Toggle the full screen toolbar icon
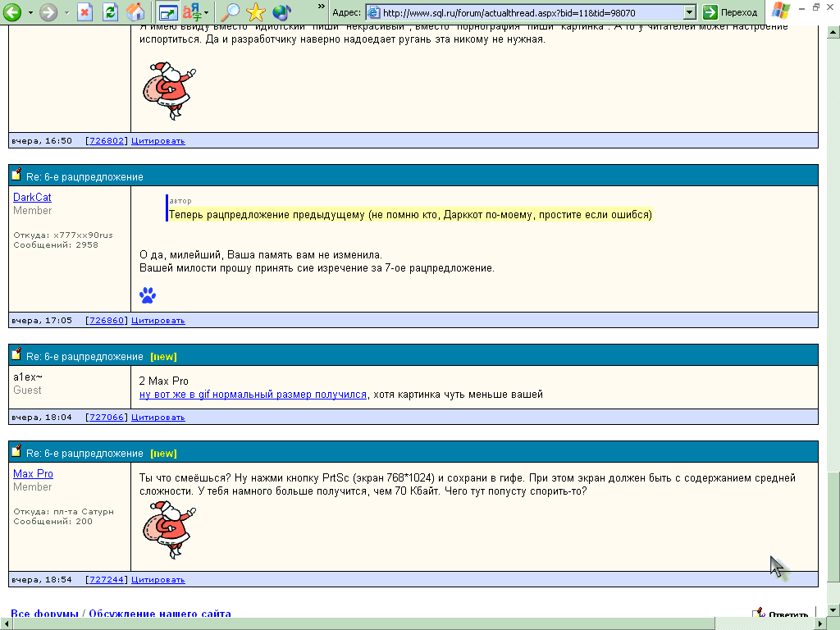 coord(167,12)
